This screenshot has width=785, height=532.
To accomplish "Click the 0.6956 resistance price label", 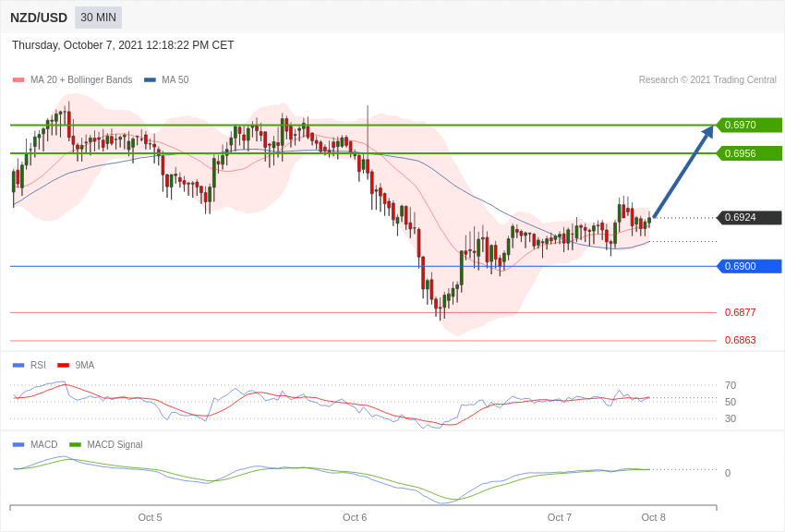I will (x=750, y=153).
